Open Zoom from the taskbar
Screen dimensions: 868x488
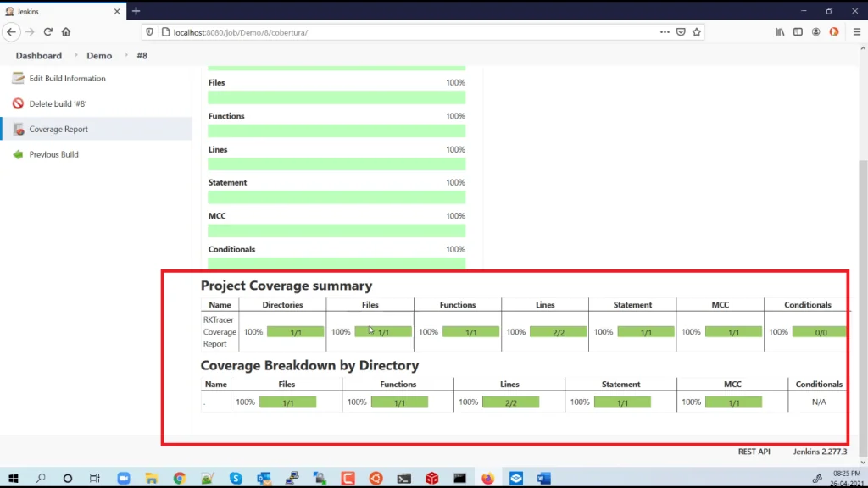click(x=124, y=478)
